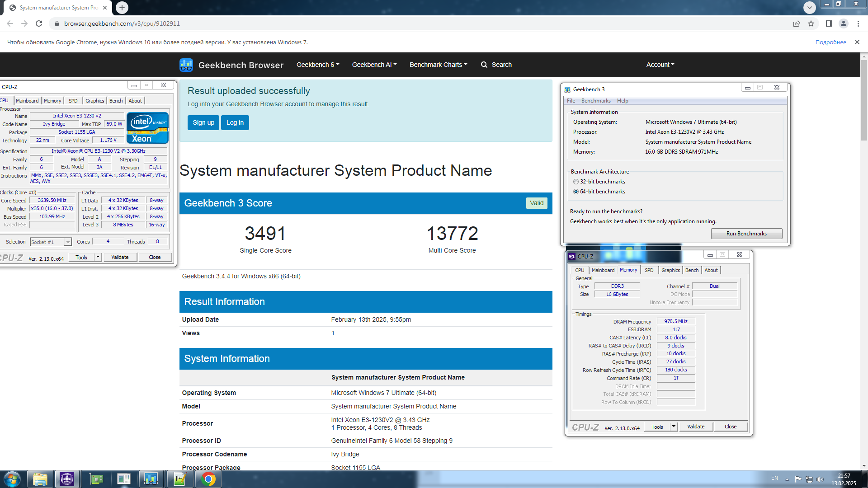Select 64-bit benchmarks radio button
Screen dimensions: 868x488
576,192
